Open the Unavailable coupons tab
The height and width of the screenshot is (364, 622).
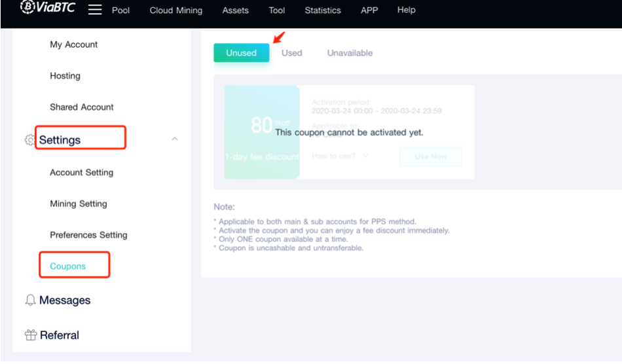[x=350, y=53]
